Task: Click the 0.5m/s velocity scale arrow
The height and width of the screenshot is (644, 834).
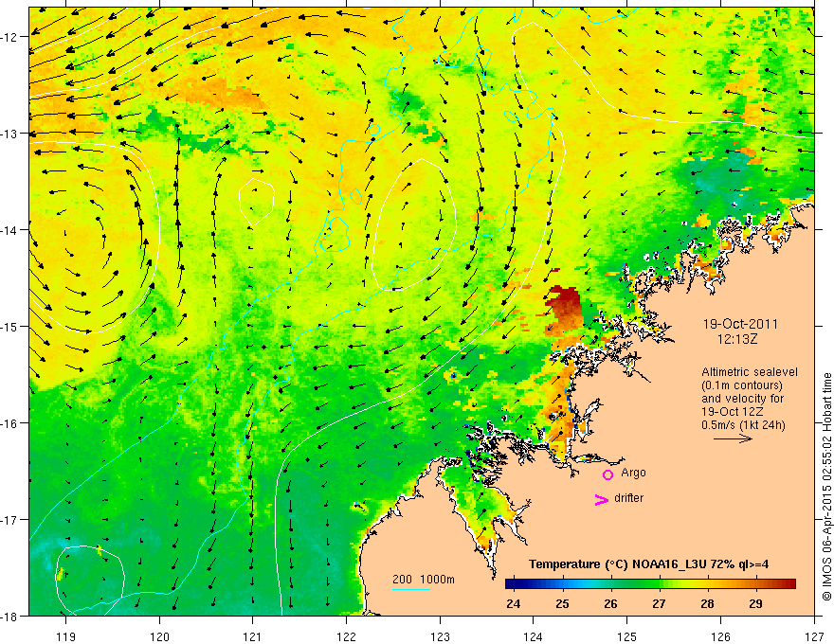Action: point(733,438)
